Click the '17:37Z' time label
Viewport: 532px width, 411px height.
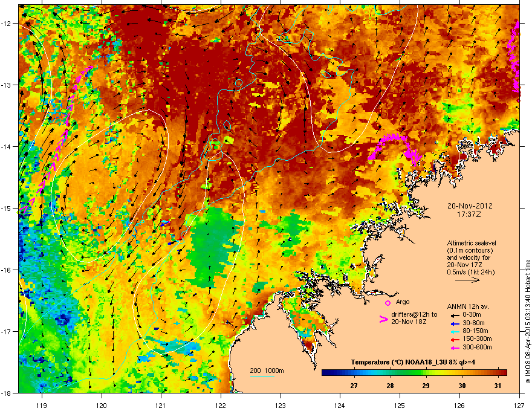469,215
